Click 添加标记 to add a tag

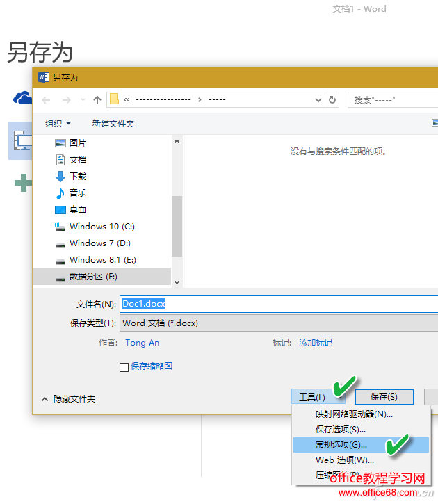[316, 343]
